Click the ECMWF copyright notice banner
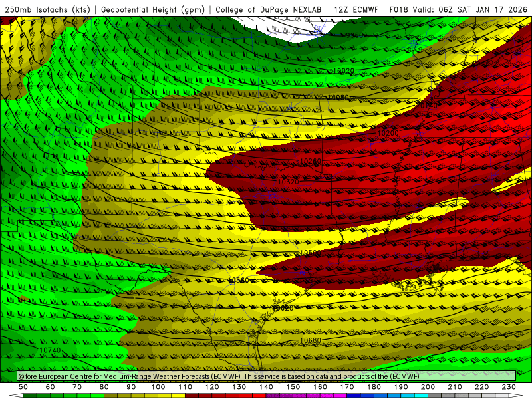This screenshot has height=399, width=532. [267, 376]
